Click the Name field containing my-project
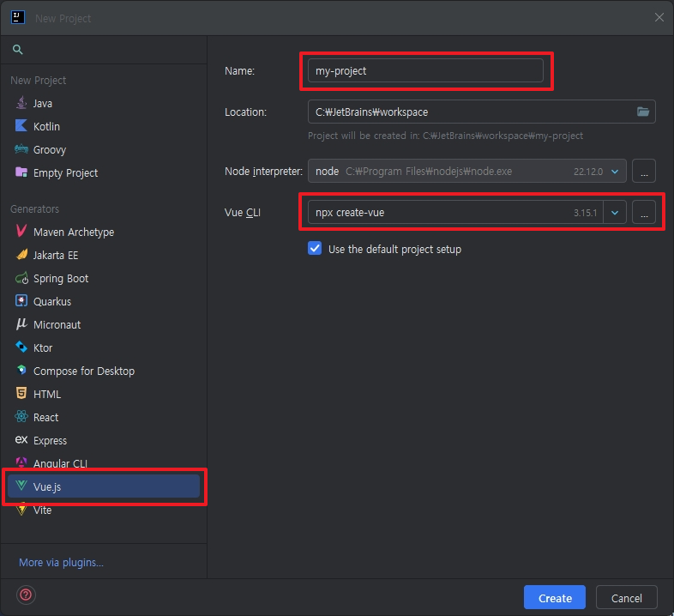Viewport: 674px width, 616px height. (425, 70)
